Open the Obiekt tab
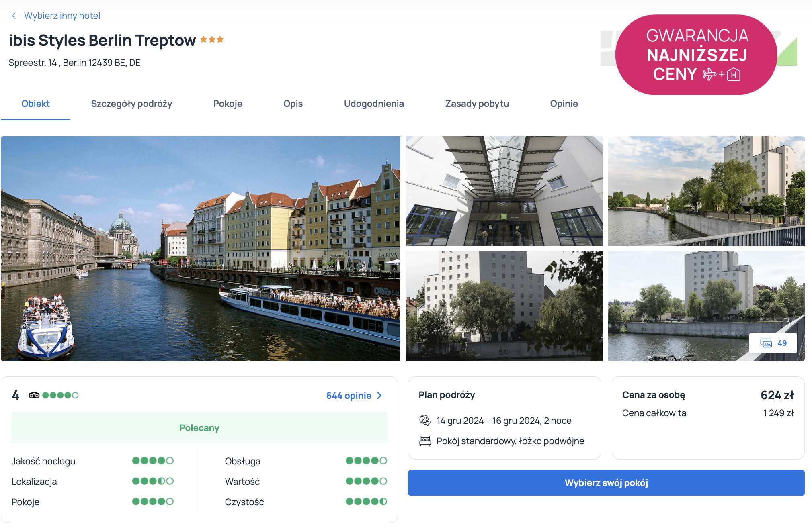The image size is (812, 531). pyautogui.click(x=35, y=104)
